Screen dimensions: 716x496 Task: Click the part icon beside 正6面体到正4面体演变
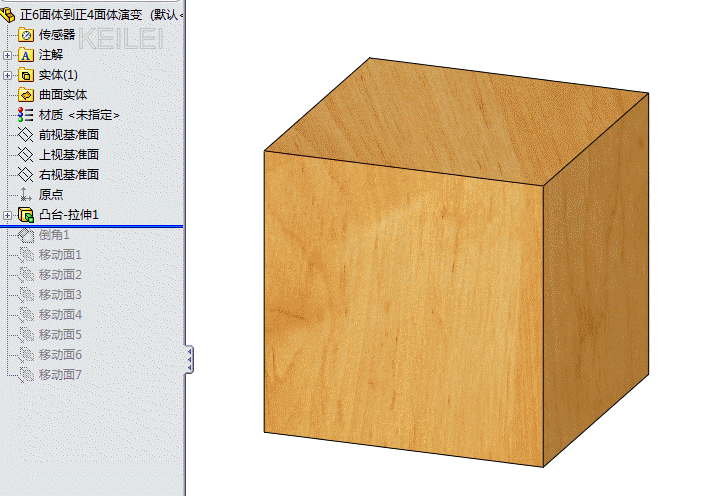7,15
